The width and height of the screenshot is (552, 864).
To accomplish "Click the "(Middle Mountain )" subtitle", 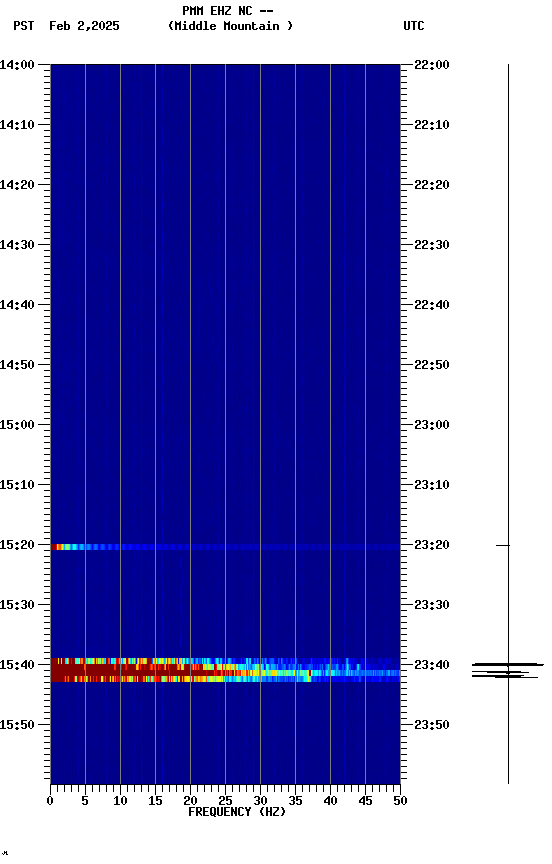I will 230,26.
